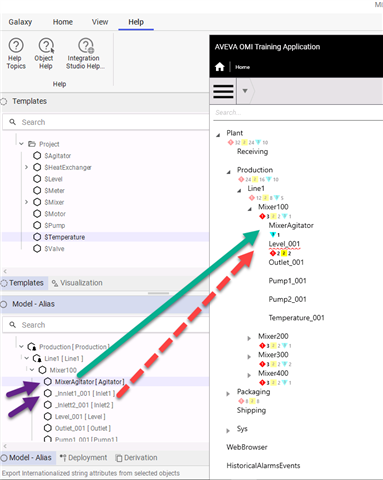
Task: Open the HistoricalAlarmsEvents entry
Action: [263, 466]
